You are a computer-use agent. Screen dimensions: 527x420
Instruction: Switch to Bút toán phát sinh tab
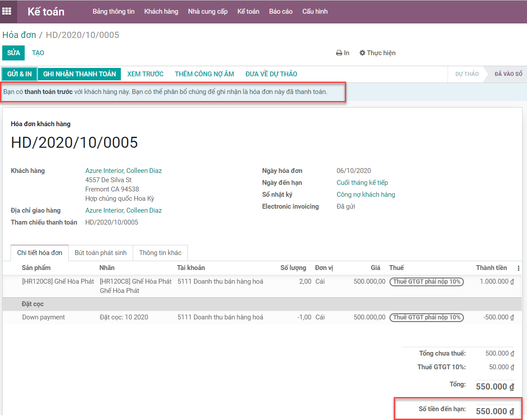[x=101, y=253]
